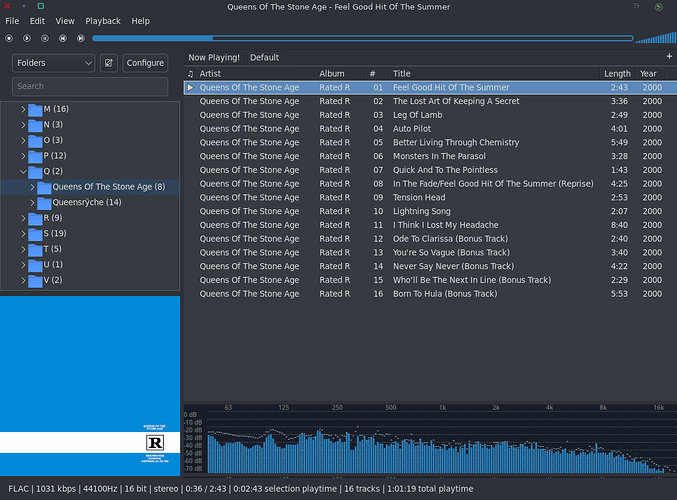Collapse the Q folder in tree

[23, 172]
